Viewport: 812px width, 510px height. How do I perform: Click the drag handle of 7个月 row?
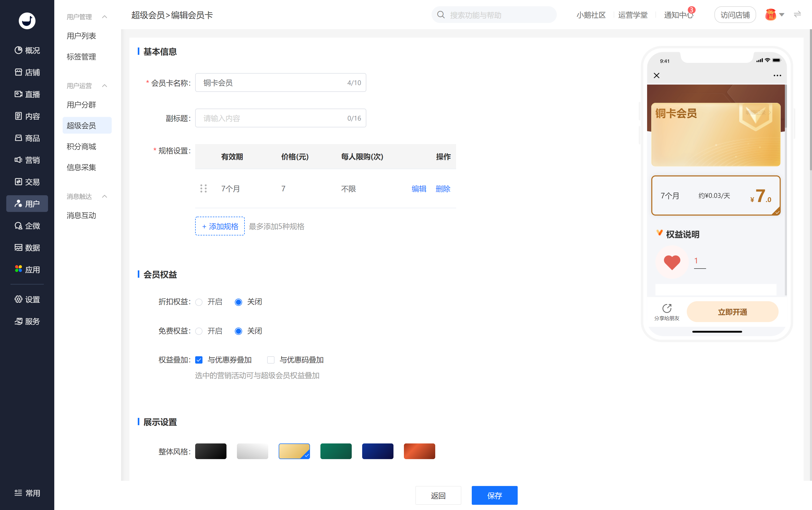(203, 188)
